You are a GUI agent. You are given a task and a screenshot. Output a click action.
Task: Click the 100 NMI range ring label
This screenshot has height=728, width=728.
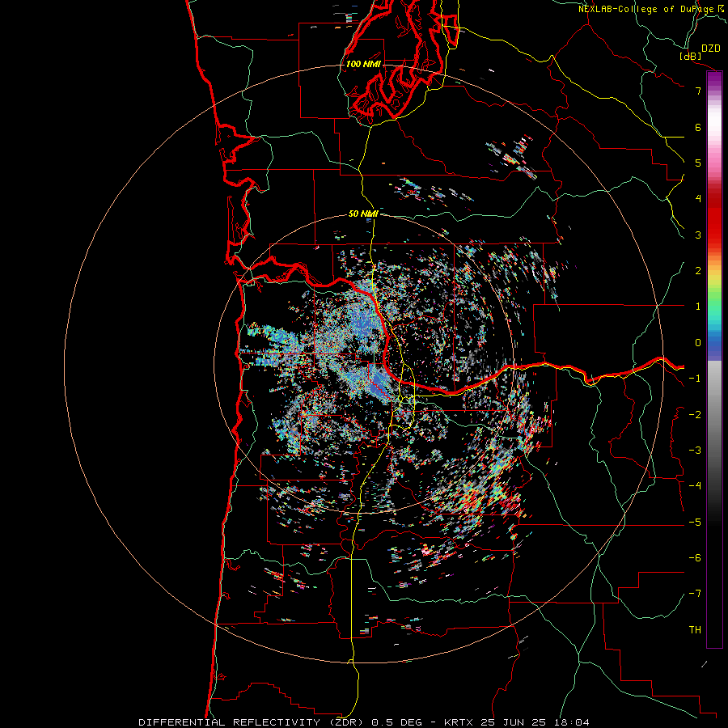pyautogui.click(x=363, y=64)
